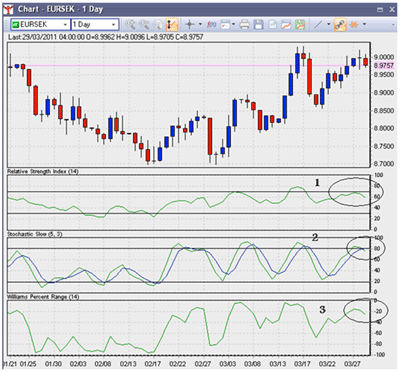Open the crosshair tool dropdown arrow
400x372 pixels.
pos(200,25)
